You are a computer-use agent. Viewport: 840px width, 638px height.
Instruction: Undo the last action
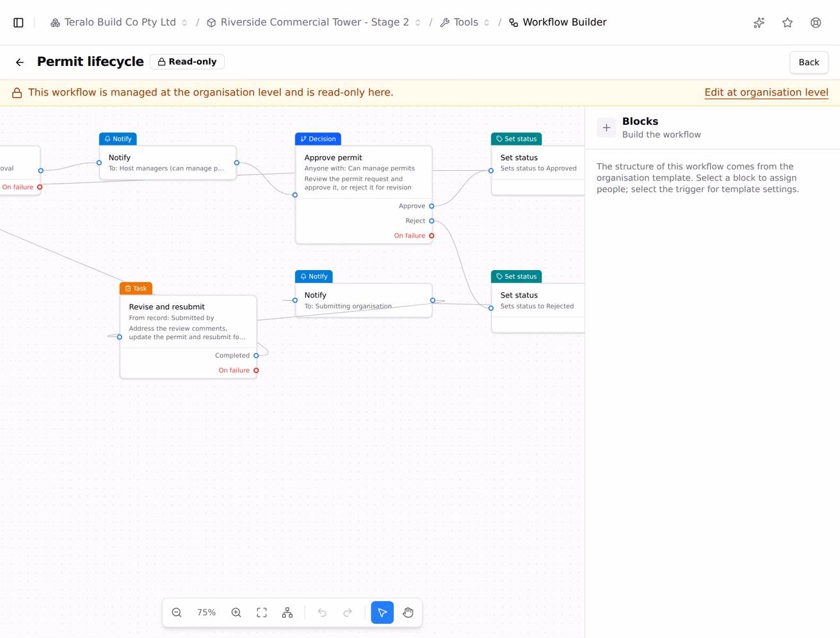322,612
